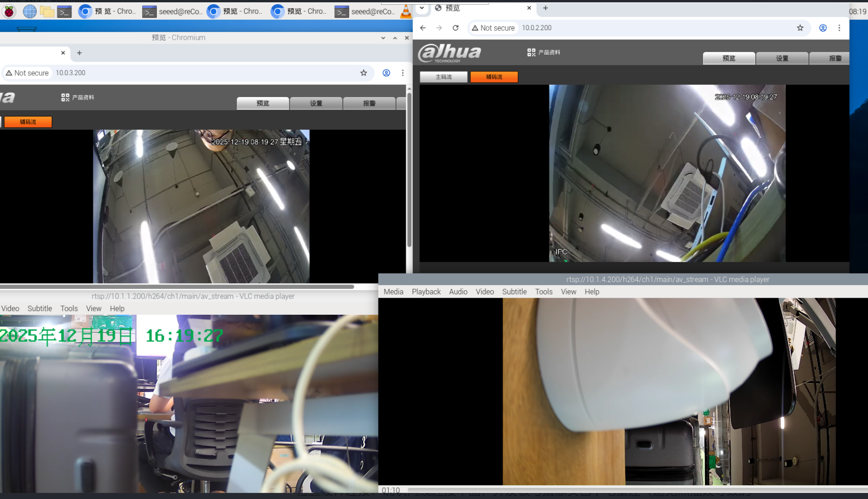Click the 预览 tab in left Dahua page
Viewport: 868px width, 499px height.
click(x=262, y=104)
